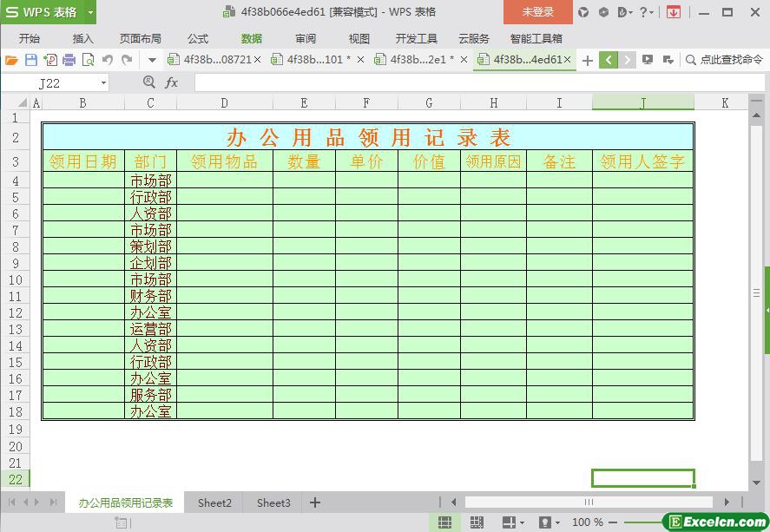The width and height of the screenshot is (770, 532).
Task: Click the save icon in quick toolbar
Action: coord(31,60)
